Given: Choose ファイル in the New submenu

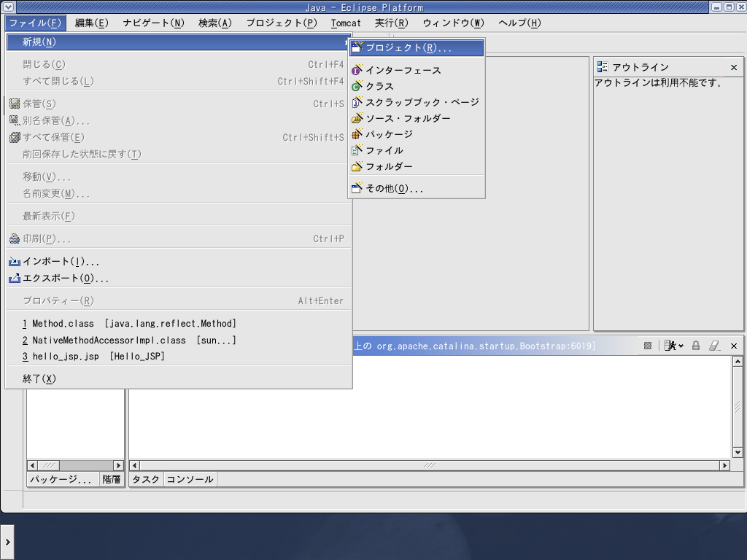Looking at the screenshot, I should 417,150.
